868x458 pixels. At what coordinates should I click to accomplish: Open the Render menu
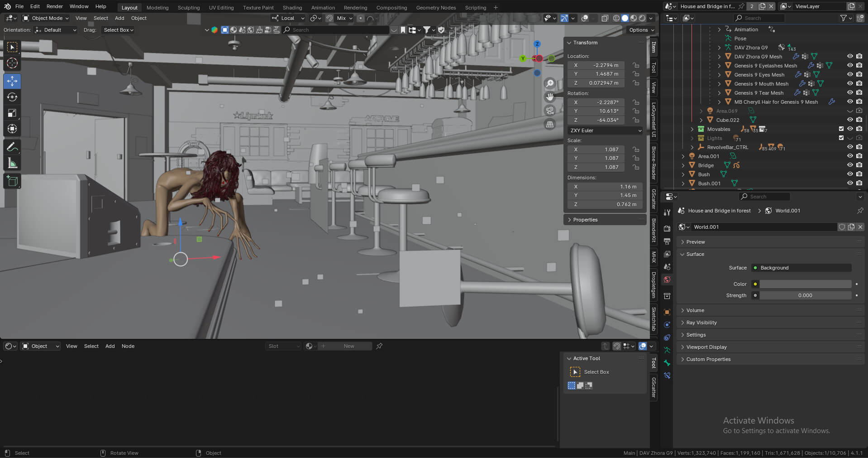click(x=55, y=6)
